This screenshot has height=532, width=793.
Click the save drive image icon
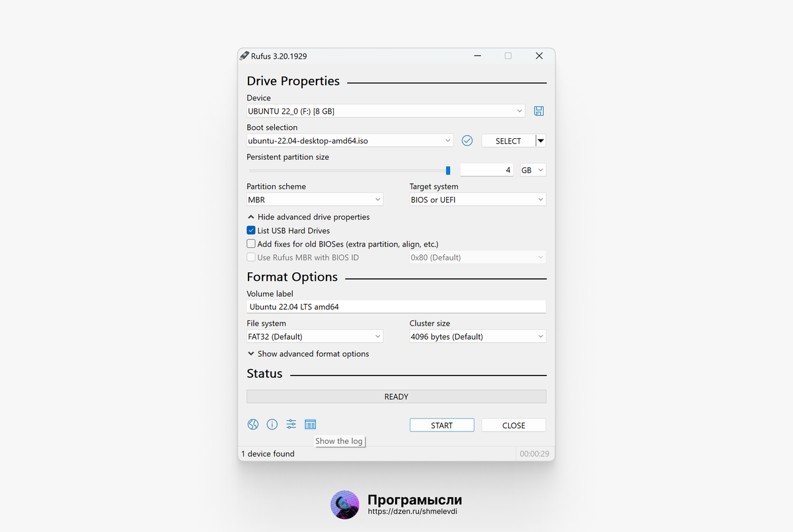[x=539, y=111]
